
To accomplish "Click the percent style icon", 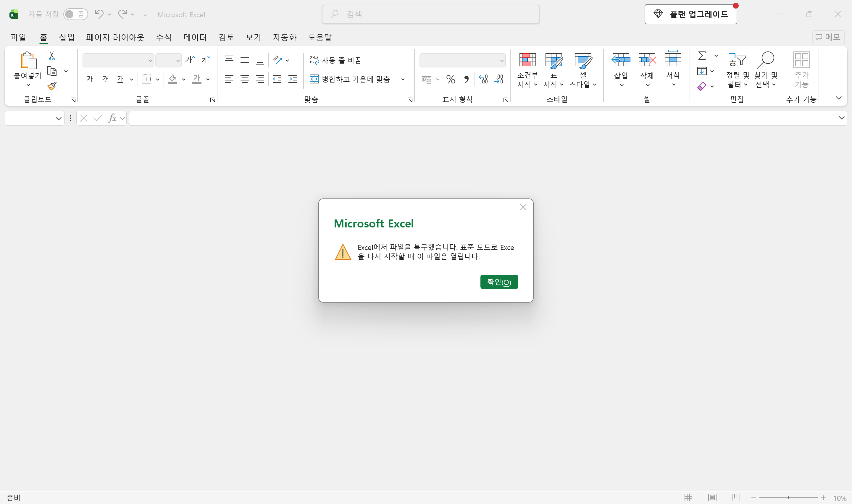I will pos(451,79).
